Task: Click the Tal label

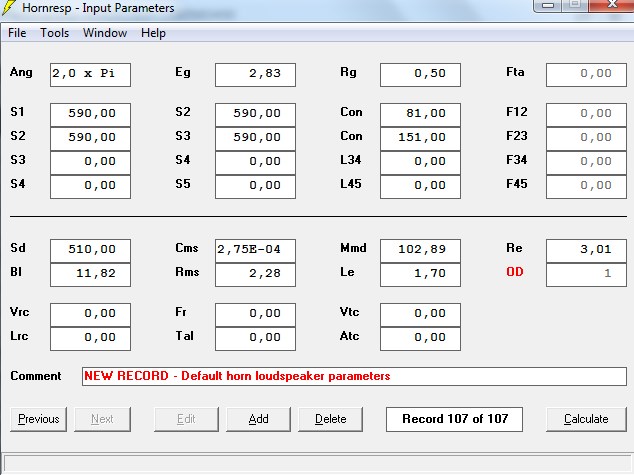Action: click(184, 336)
